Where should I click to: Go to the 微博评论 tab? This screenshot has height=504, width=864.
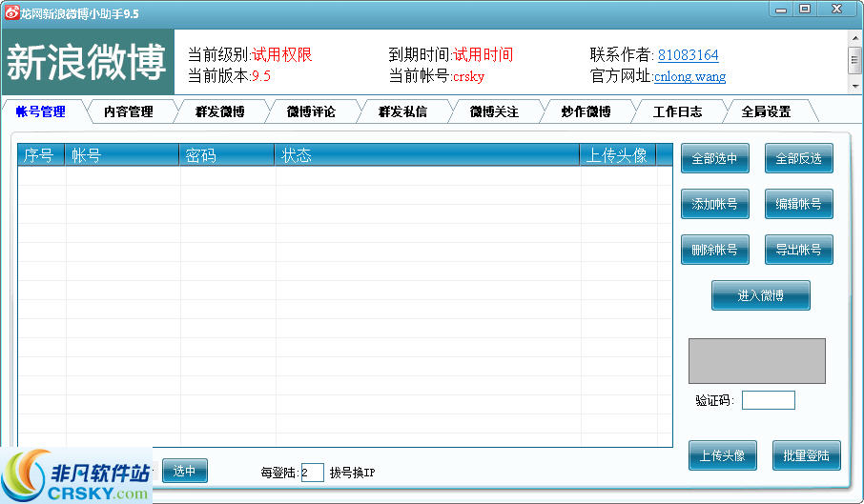(x=311, y=111)
